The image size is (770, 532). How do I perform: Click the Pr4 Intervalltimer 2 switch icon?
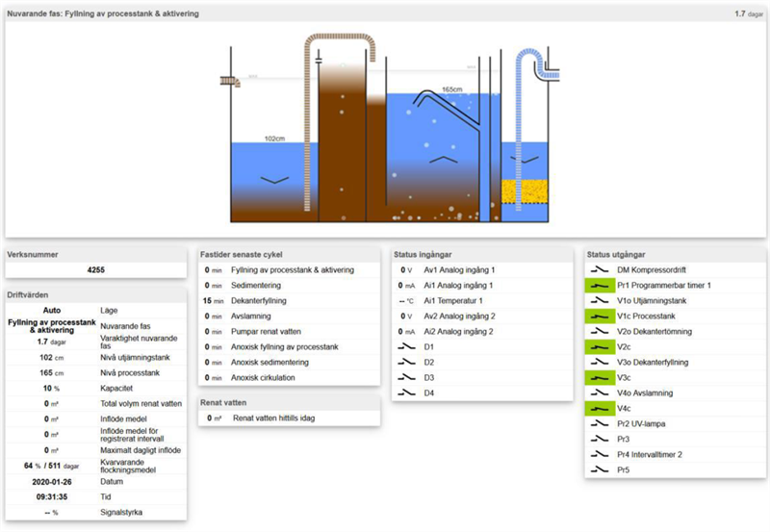click(x=598, y=454)
